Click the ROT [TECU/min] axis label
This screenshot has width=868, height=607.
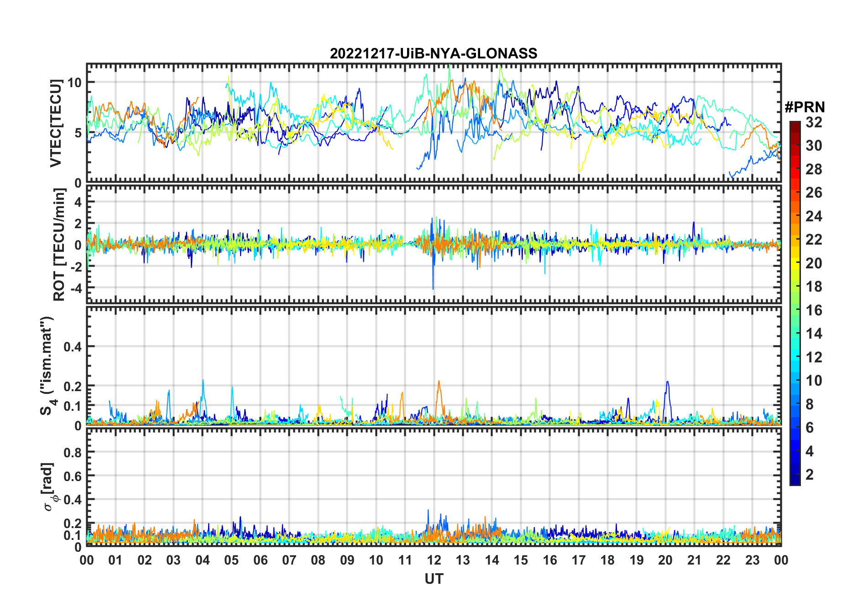59,245
